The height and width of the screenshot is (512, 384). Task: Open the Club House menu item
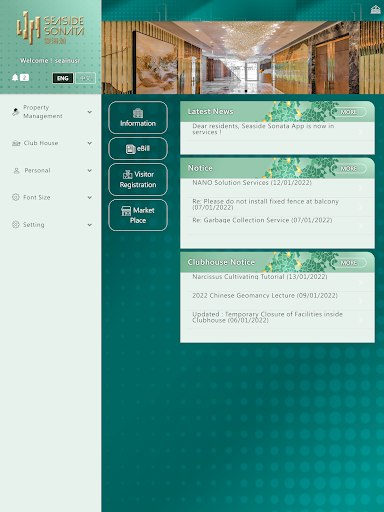[x=51, y=143]
